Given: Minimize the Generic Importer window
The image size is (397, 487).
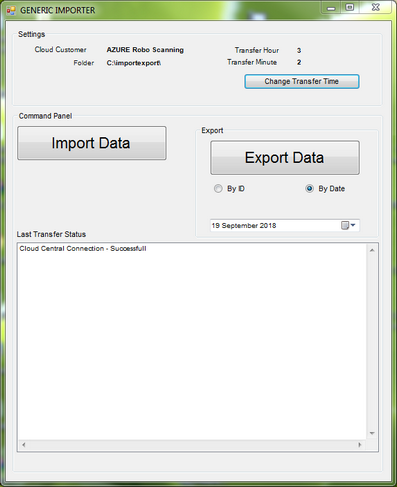Looking at the screenshot, I should click(x=331, y=8).
